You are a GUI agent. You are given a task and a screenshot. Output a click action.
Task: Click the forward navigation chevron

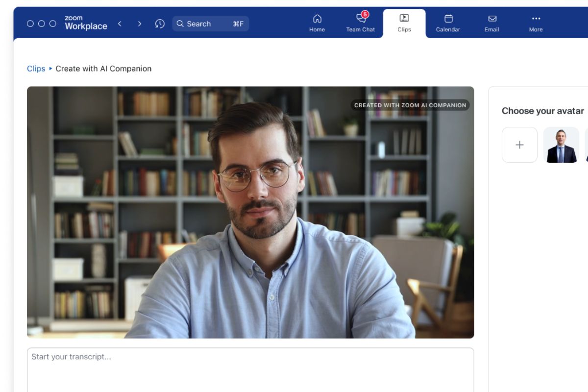[x=140, y=23]
